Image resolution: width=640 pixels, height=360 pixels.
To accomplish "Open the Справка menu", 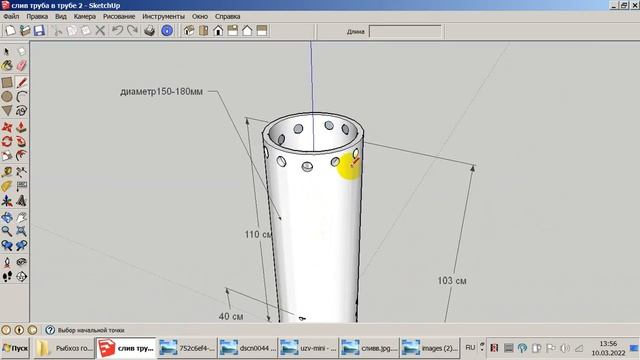I will [227, 16].
